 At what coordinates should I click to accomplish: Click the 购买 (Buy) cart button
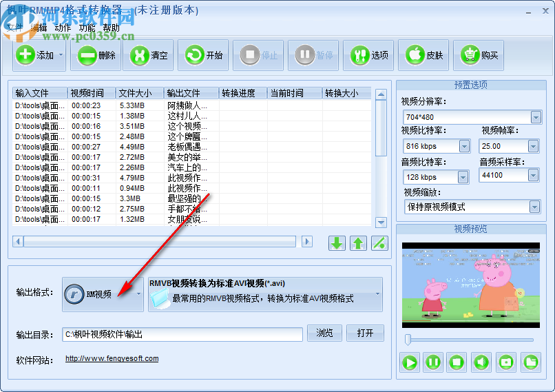tap(479, 55)
